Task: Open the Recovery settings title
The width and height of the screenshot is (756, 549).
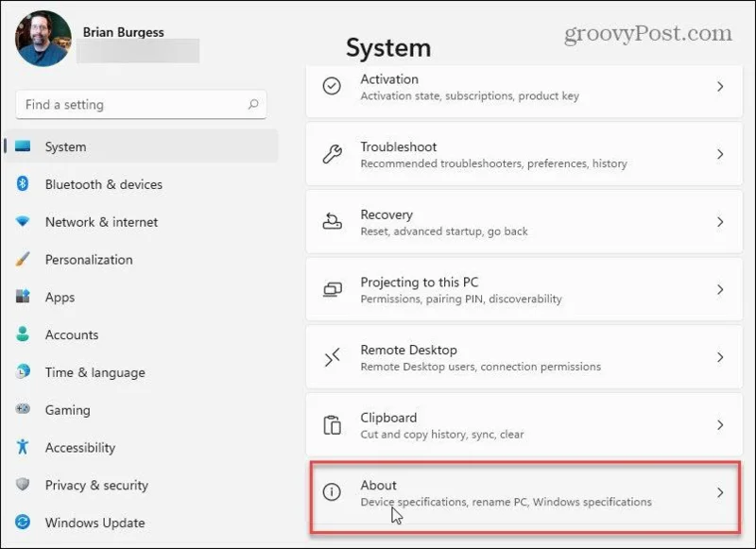Action: tap(387, 214)
